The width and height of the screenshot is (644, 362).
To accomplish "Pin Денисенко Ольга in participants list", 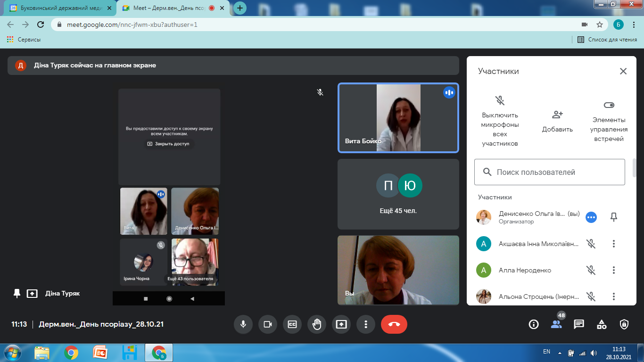I will (x=613, y=217).
